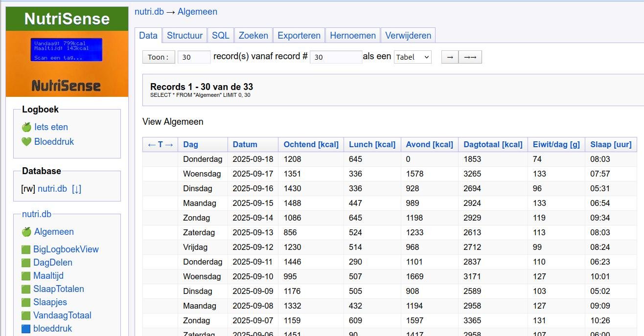Click the records count input field
Screen dimensions: 644x336
pos(194,57)
